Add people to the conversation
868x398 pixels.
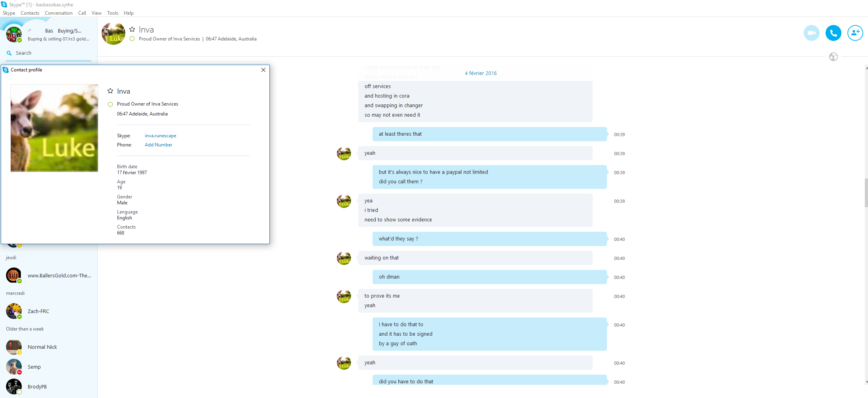coord(855,33)
